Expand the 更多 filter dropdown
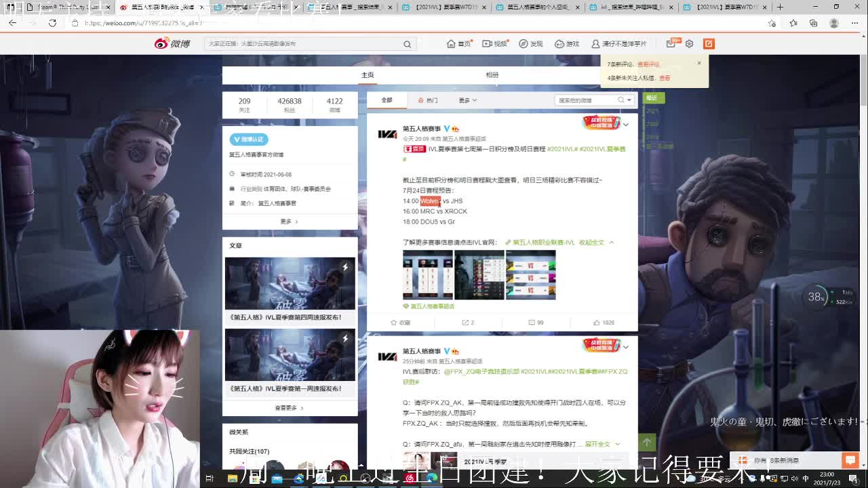The image size is (868, 488). pos(467,100)
